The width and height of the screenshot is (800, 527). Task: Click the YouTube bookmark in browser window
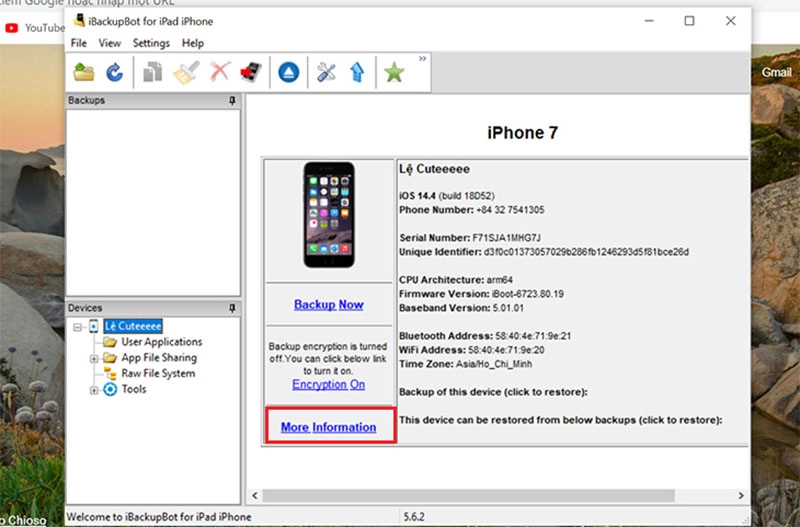point(35,28)
